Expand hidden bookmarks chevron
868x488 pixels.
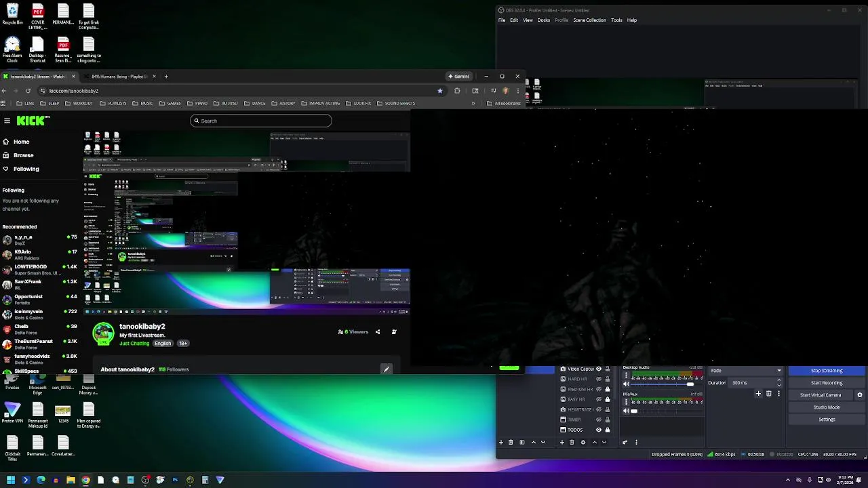pyautogui.click(x=473, y=103)
